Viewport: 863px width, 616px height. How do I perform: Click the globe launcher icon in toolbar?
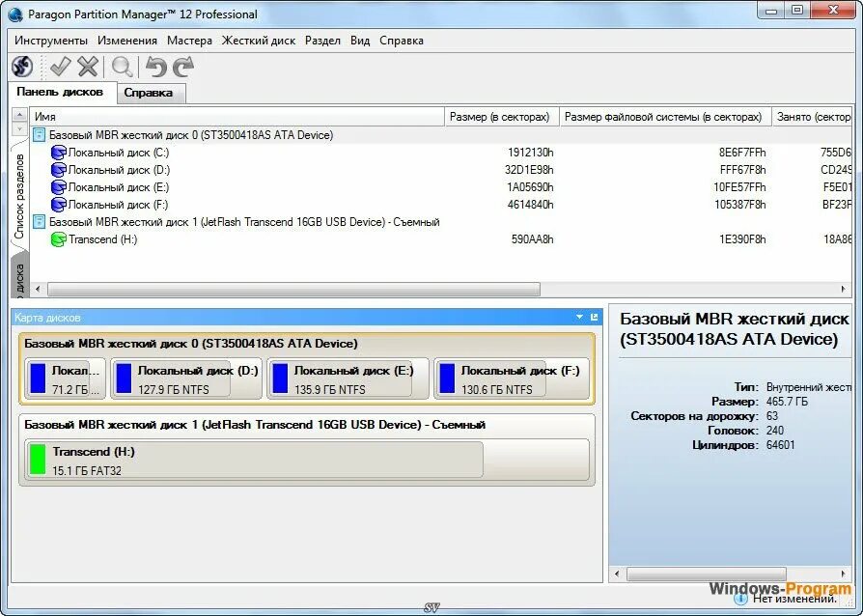(x=22, y=67)
